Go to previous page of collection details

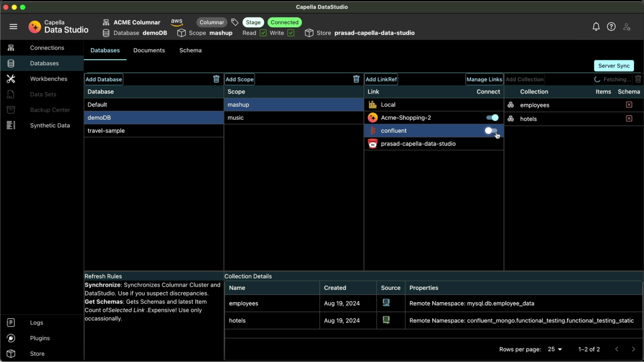(617, 349)
